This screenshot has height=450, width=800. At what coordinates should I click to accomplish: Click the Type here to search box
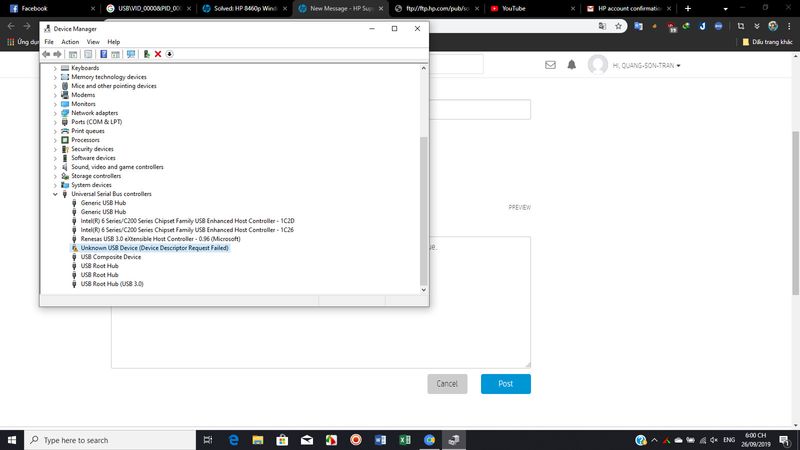110,440
